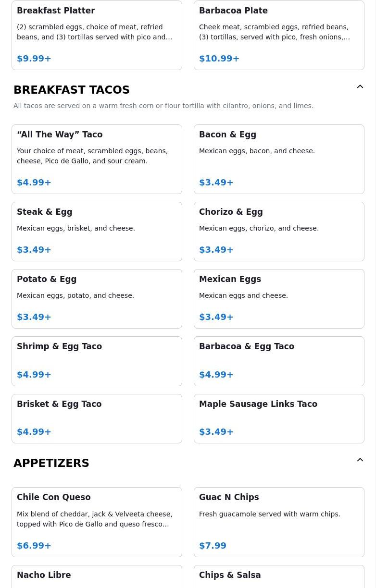
Task: Select the Guac N Chips appetizer
Action: pos(279,522)
